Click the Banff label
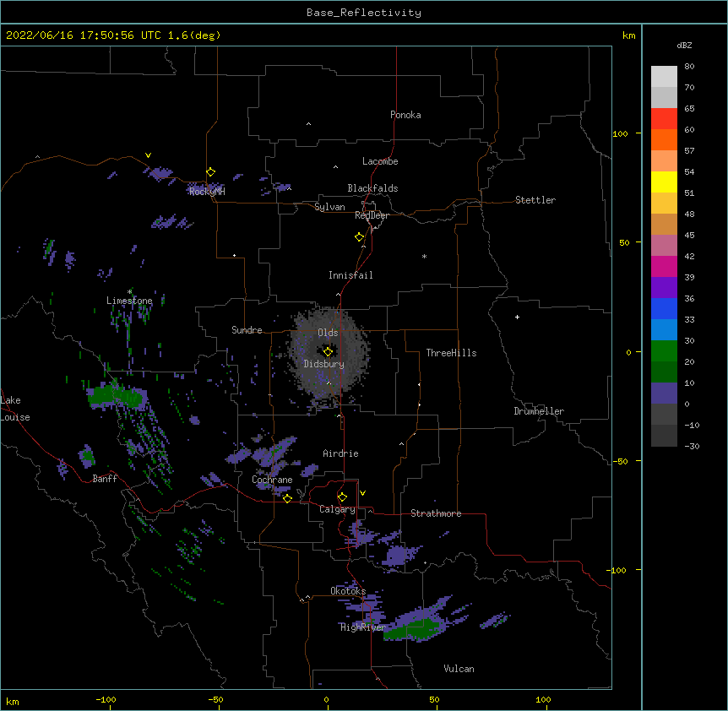The width and height of the screenshot is (728, 711). coord(105,479)
